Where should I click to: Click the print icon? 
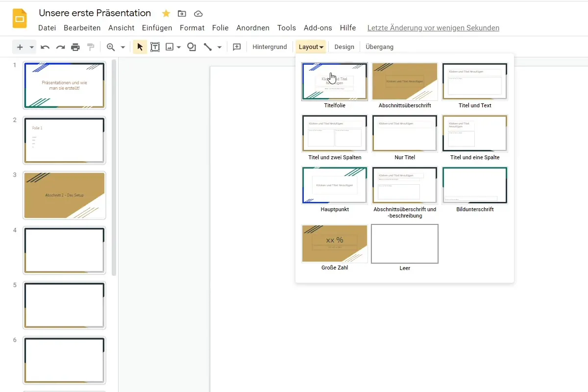click(x=75, y=47)
